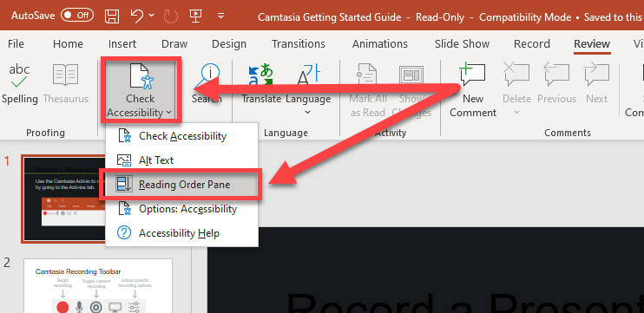
Task: Select the Review tab
Action: (592, 44)
